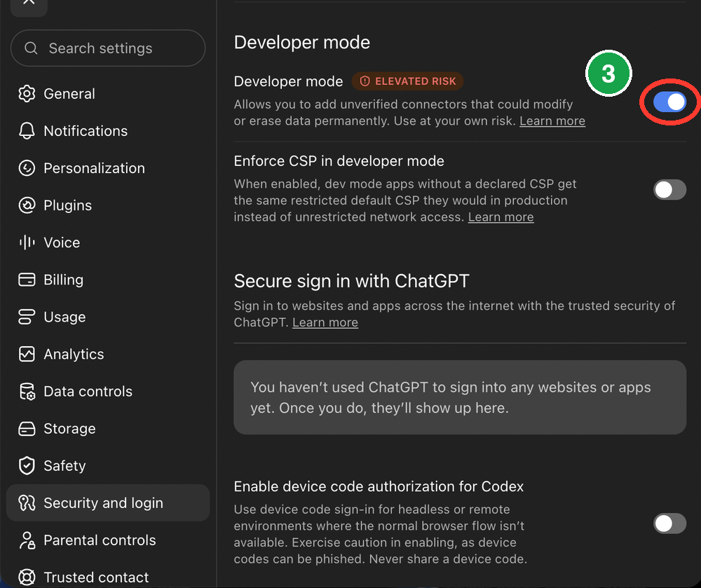Close the settings dialog with X button

29,4
